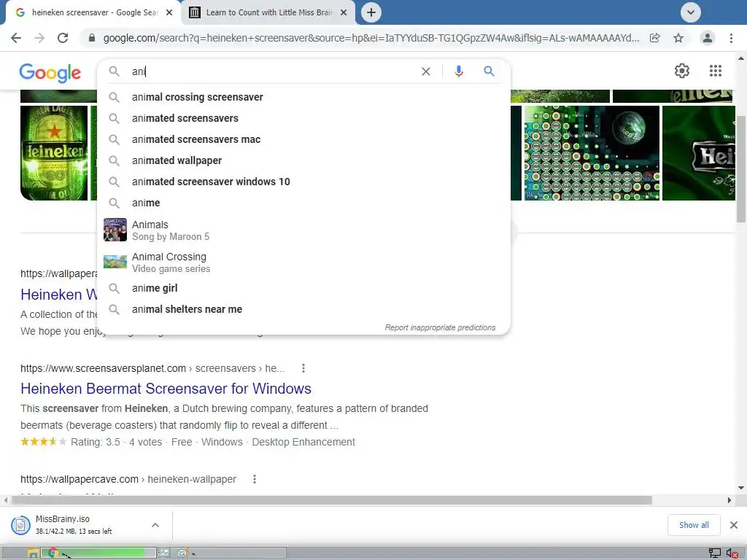Submit search with blue magnifier

[489, 71]
